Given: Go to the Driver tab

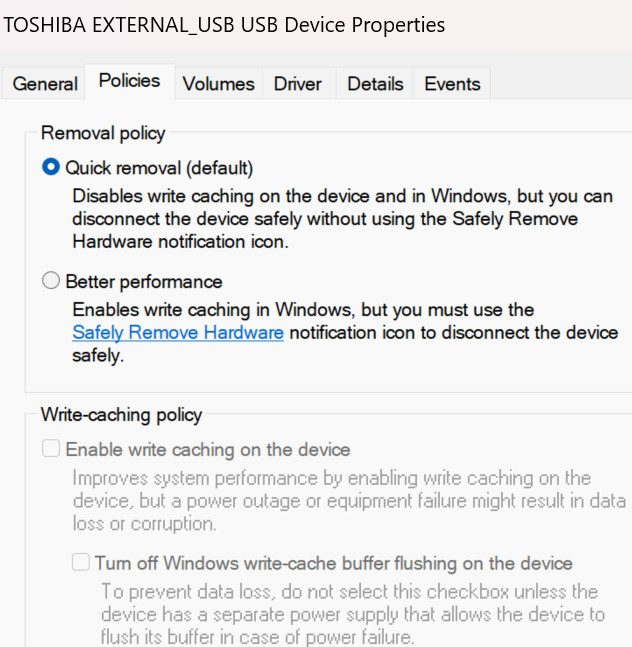Looking at the screenshot, I should click(x=298, y=84).
